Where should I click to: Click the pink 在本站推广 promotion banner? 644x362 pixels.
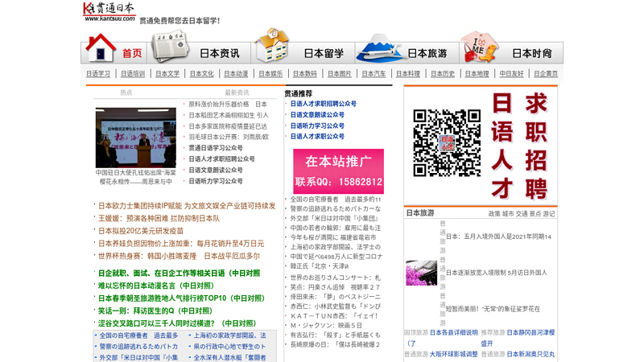[338, 171]
